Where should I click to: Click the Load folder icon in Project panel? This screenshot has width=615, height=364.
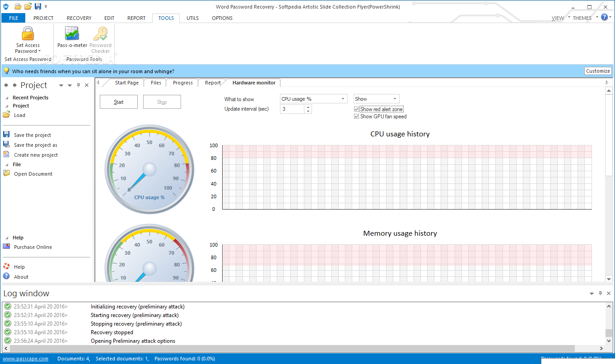coord(6,115)
